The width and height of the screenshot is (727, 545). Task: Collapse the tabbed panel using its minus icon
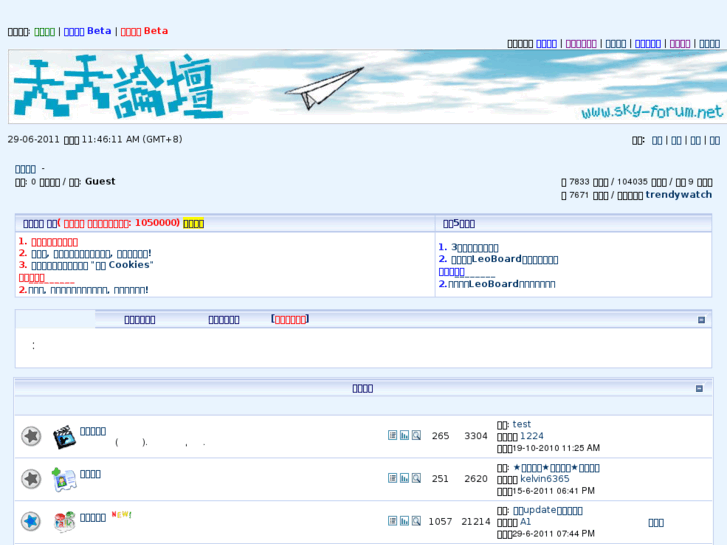(701, 320)
